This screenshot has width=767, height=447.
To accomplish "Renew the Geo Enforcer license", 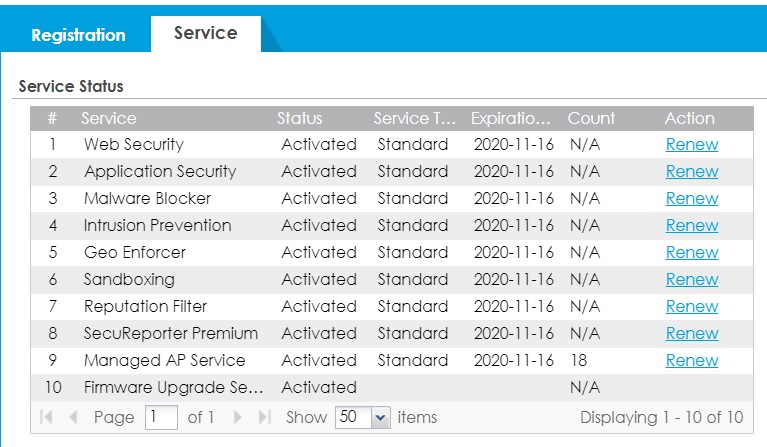I will coord(691,252).
